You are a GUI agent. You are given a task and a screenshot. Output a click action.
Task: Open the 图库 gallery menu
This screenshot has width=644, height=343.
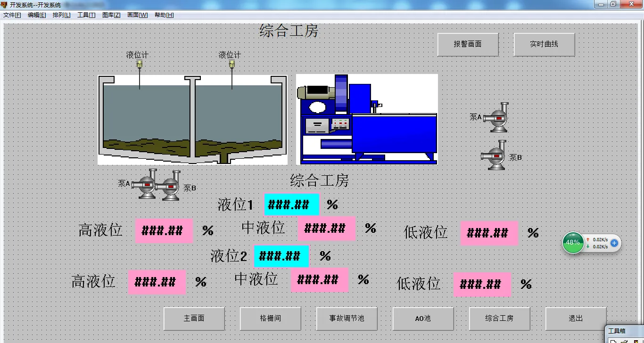point(111,15)
